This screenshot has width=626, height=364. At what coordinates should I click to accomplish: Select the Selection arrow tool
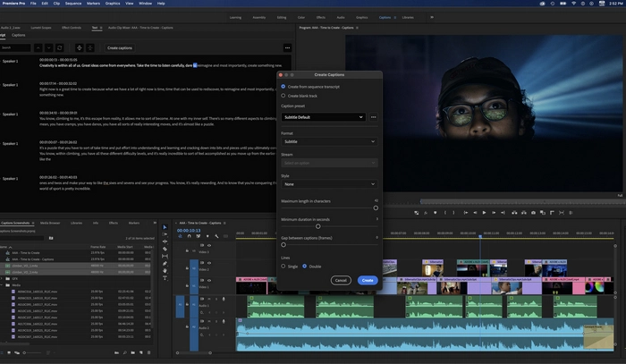tap(165, 228)
